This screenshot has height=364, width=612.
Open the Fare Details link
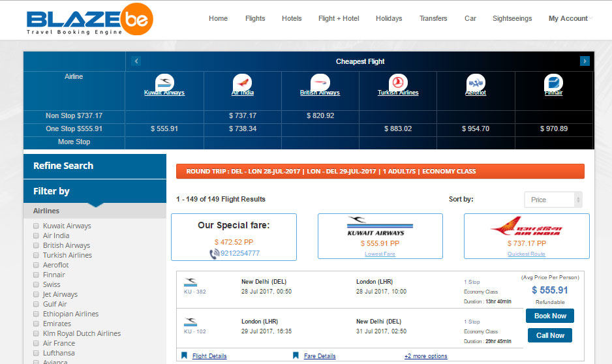point(320,356)
